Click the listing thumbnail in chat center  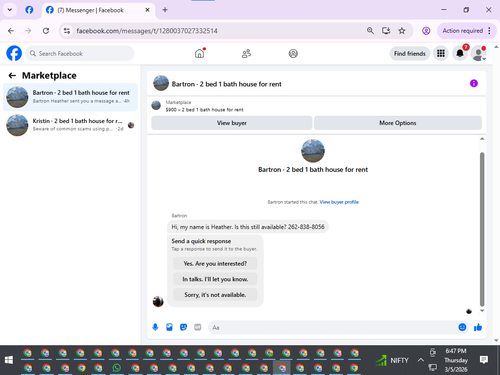(x=313, y=151)
